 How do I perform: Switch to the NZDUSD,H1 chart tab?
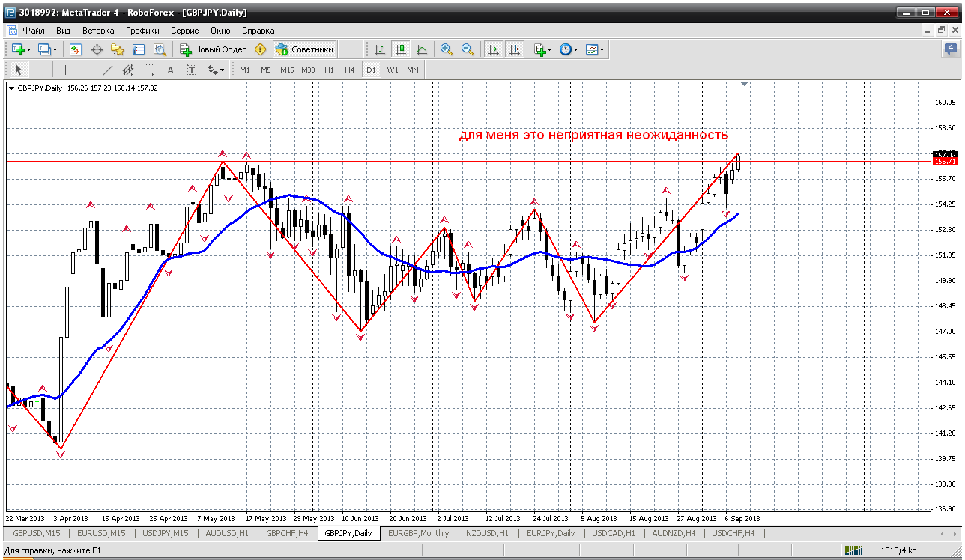487,533
